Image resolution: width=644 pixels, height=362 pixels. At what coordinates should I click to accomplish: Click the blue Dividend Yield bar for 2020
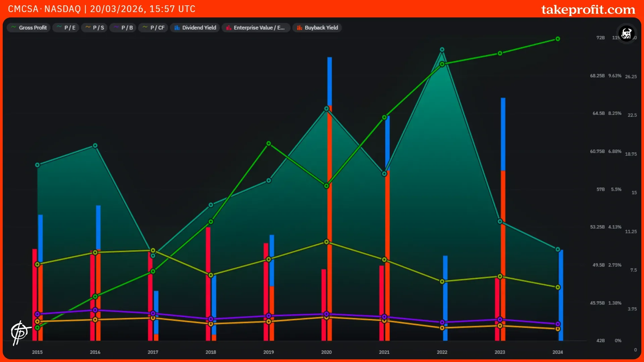(329, 80)
